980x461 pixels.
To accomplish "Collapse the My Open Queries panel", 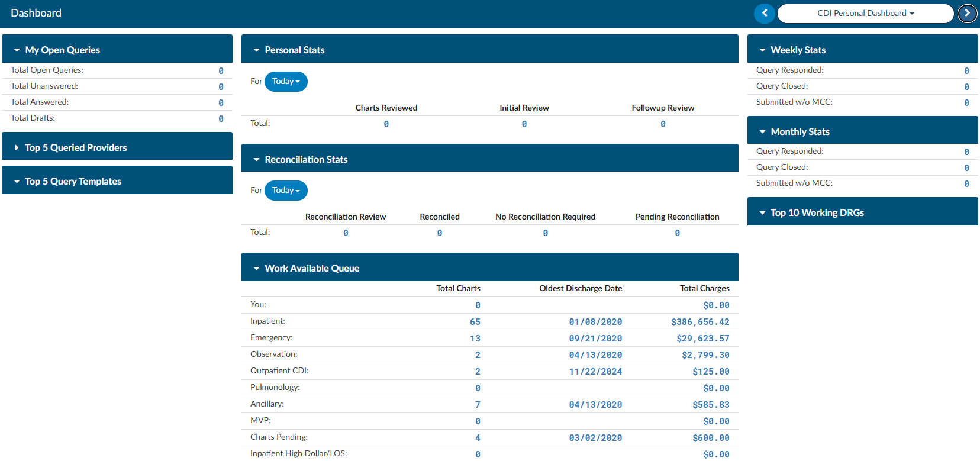I will click(117, 50).
